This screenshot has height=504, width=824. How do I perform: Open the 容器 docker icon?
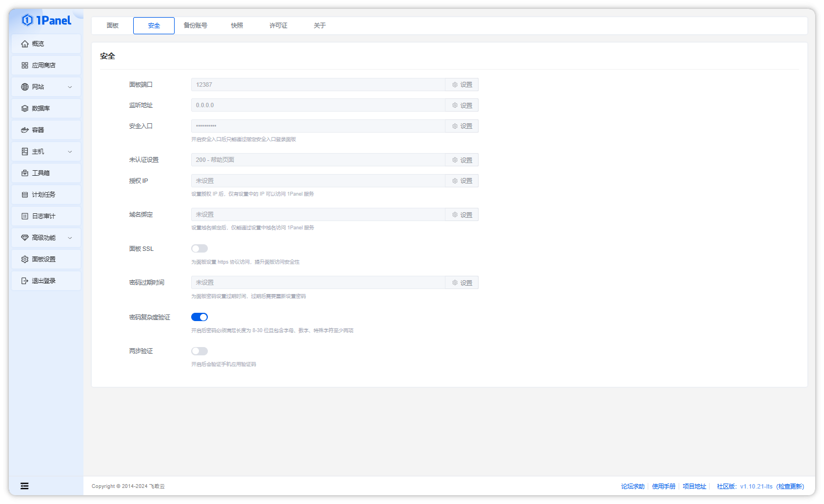click(25, 130)
